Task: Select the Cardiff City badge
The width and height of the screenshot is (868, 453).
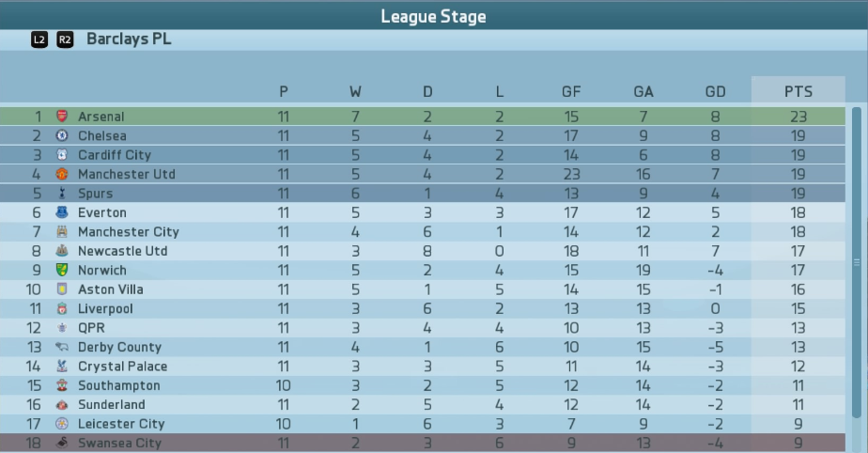Action: (62, 154)
